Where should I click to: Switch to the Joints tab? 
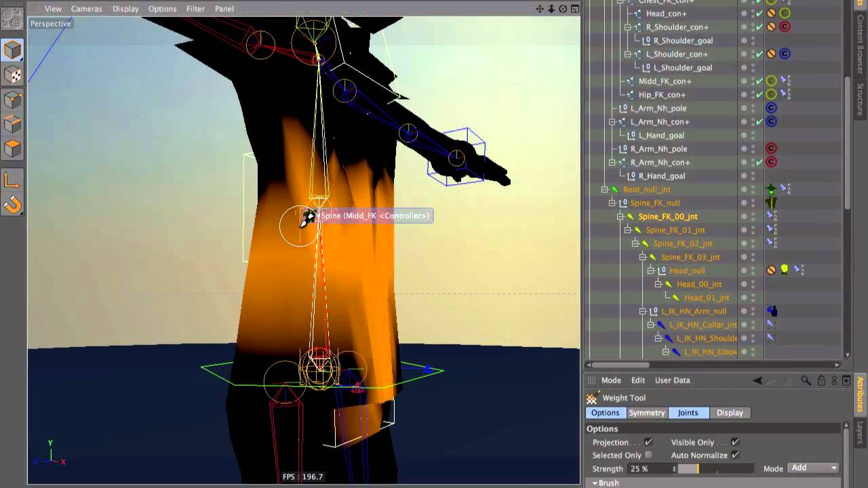click(688, 413)
